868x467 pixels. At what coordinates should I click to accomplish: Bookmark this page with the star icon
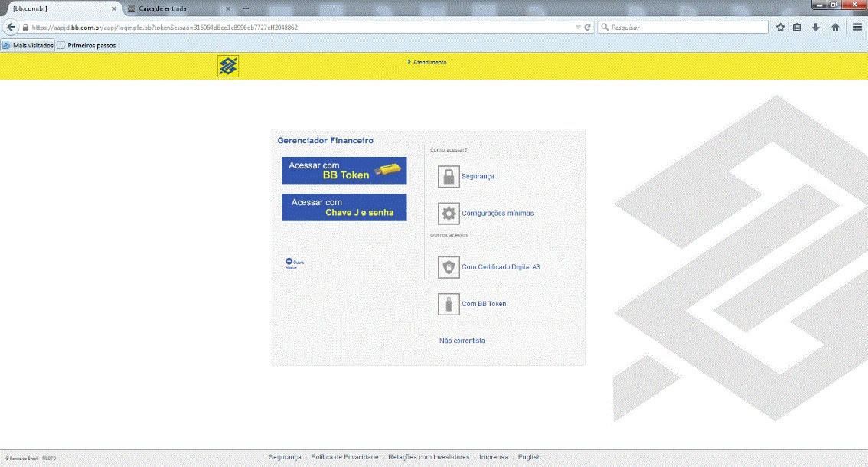[780, 27]
